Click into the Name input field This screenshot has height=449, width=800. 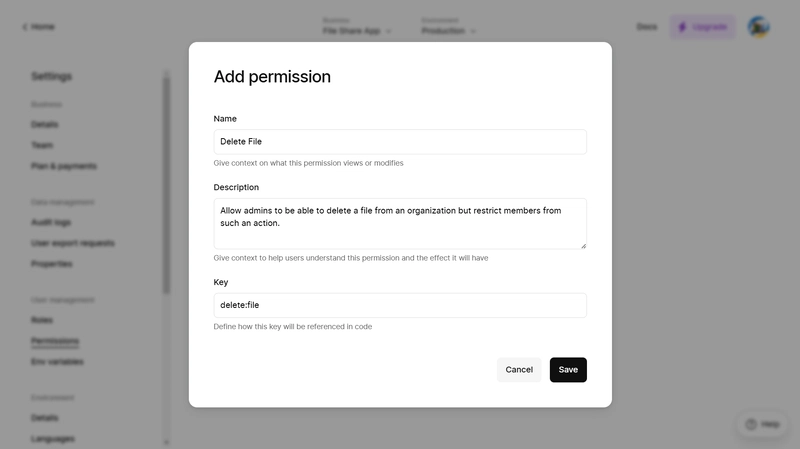[400, 142]
